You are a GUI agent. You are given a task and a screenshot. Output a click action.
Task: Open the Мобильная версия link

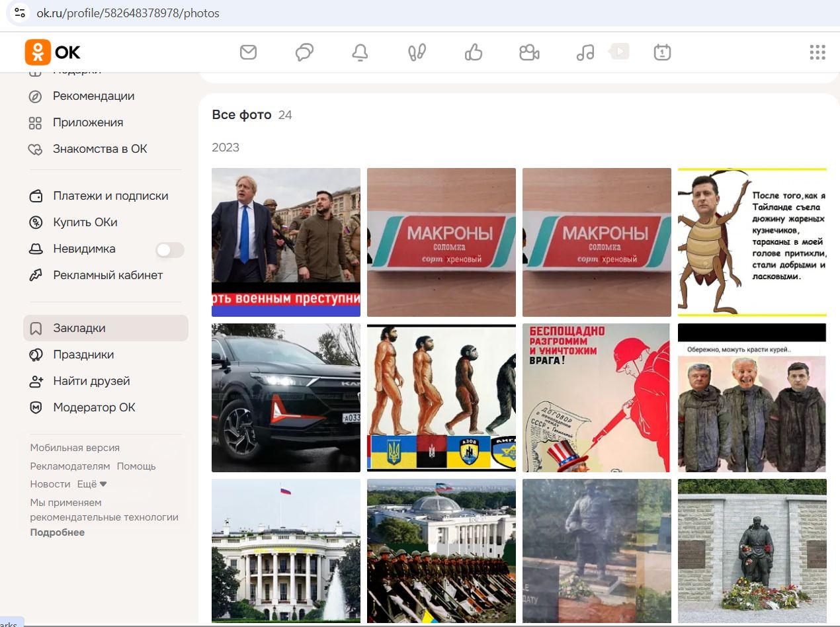(x=75, y=448)
